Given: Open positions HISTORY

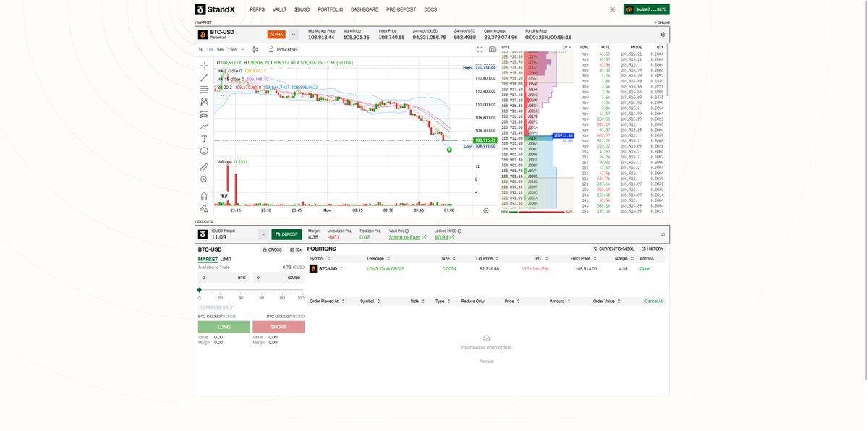Looking at the screenshot, I should [652, 249].
